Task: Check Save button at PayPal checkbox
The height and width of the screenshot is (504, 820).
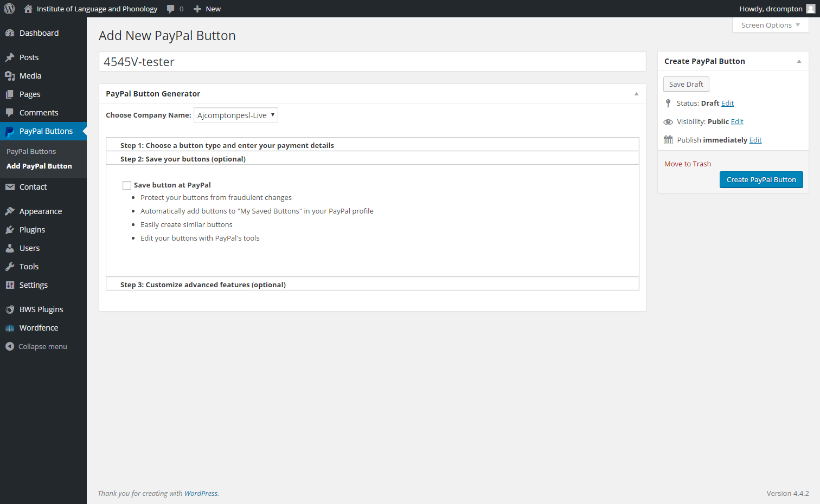Action: (x=127, y=185)
